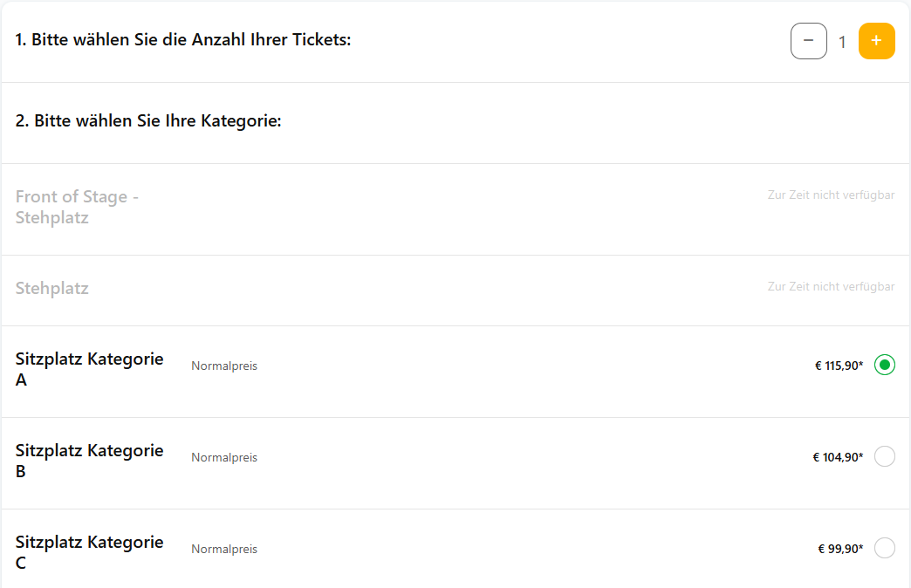This screenshot has width=911, height=588.
Task: Click the ticket quantity number
Action: 842,42
